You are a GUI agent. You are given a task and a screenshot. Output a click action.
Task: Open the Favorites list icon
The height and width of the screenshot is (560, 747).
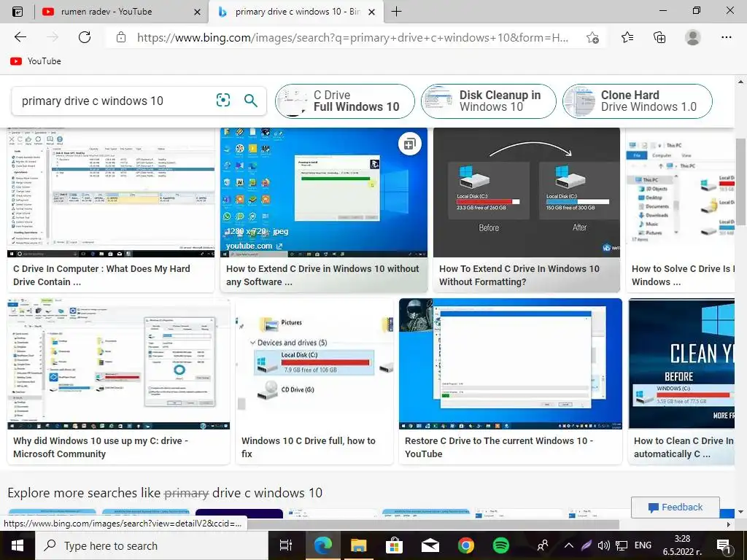click(x=627, y=37)
